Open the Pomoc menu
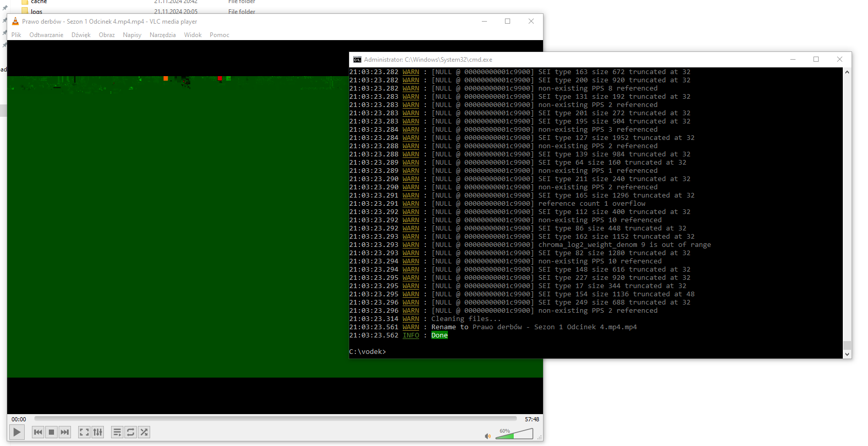This screenshot has height=446, width=868. pos(220,35)
